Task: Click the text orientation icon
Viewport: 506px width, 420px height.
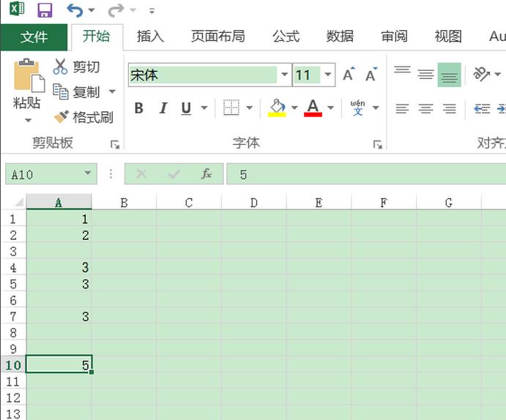Action: [481, 74]
